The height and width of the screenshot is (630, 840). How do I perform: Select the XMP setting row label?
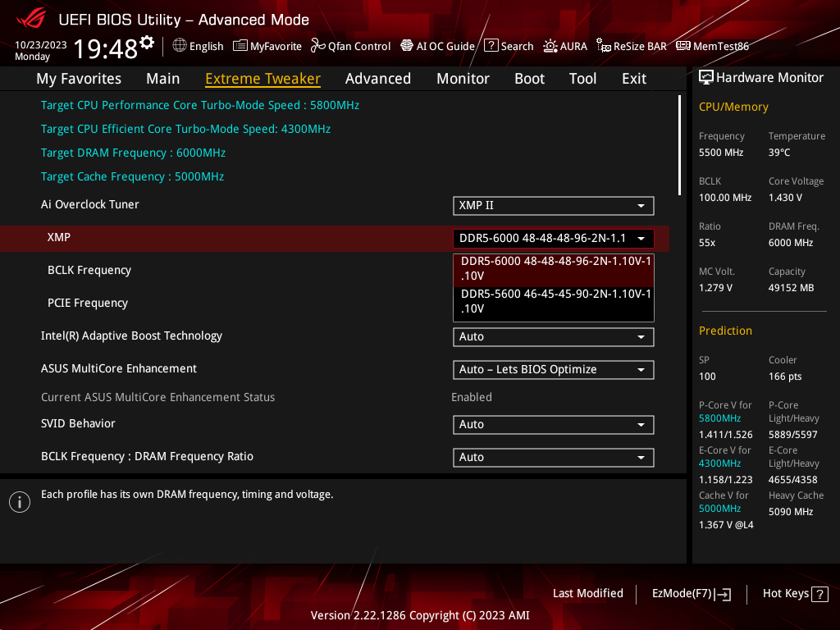point(59,237)
